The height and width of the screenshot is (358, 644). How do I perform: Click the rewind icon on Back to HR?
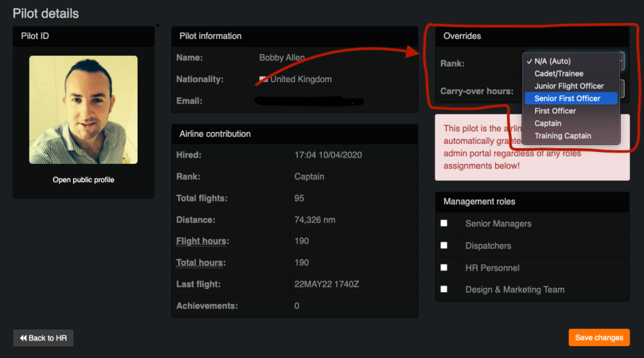23,338
